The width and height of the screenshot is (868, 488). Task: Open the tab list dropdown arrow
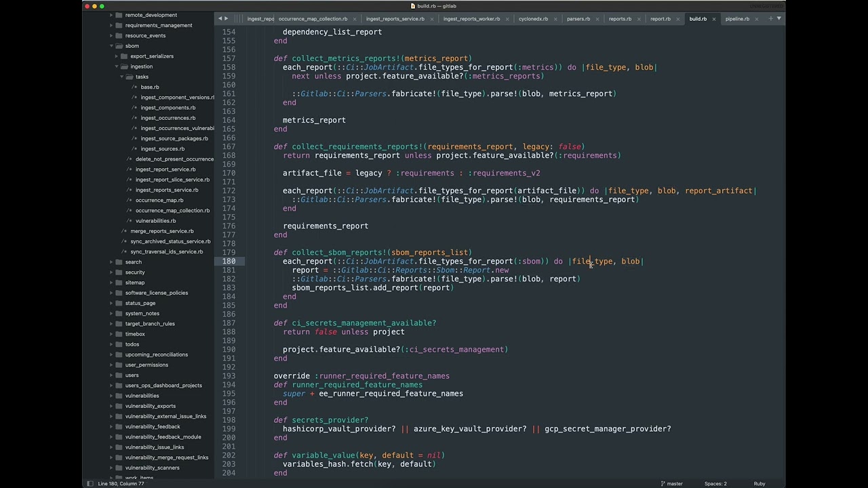(778, 18)
